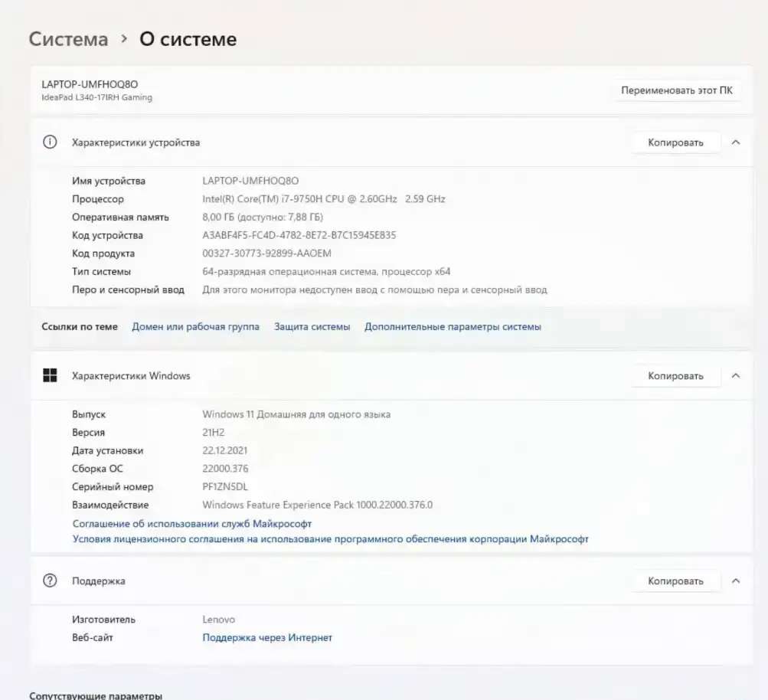Click manufacturer value Lenovo
Image resolution: width=768 pixels, height=700 pixels.
(218, 620)
